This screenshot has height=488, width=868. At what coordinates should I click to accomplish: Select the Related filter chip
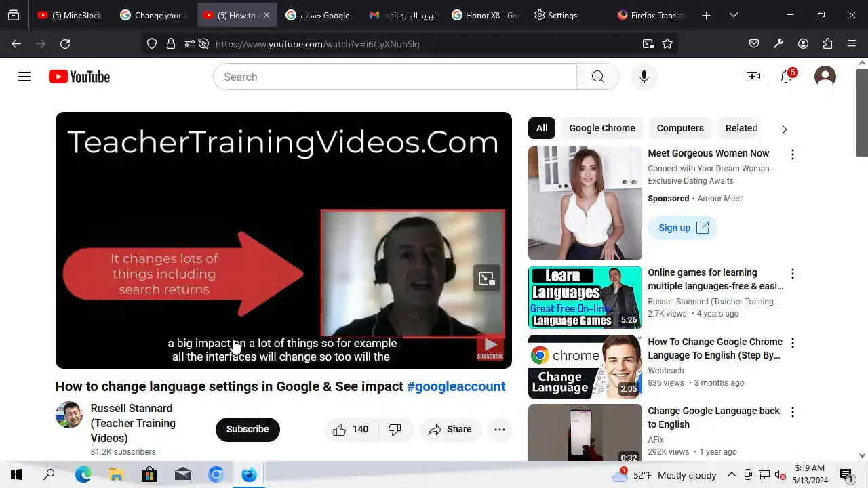pyautogui.click(x=741, y=128)
